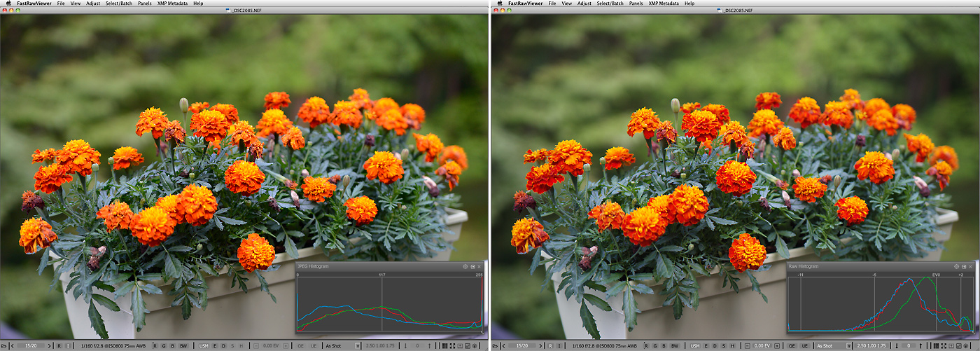Click the UE underexposure button in right window
Image resolution: width=980 pixels, height=351 pixels.
coord(804,346)
